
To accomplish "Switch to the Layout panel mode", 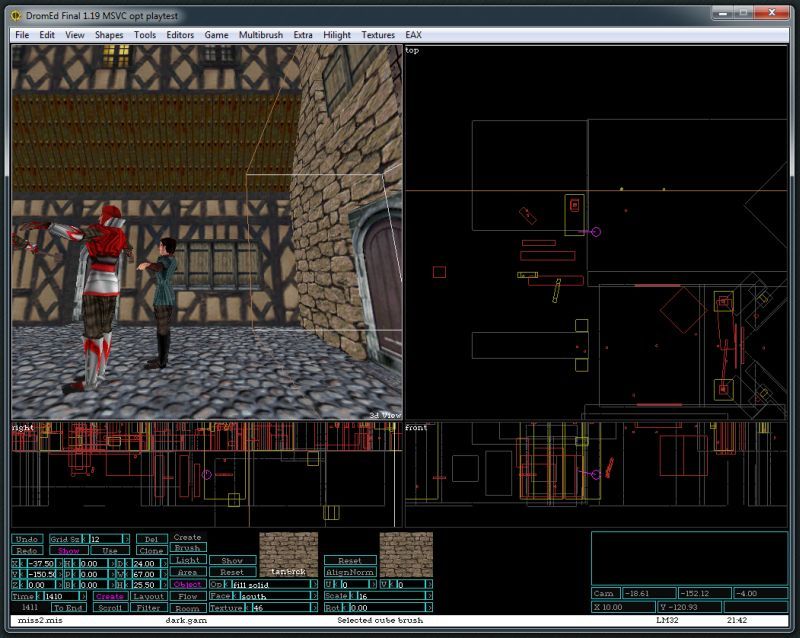I will [x=148, y=596].
